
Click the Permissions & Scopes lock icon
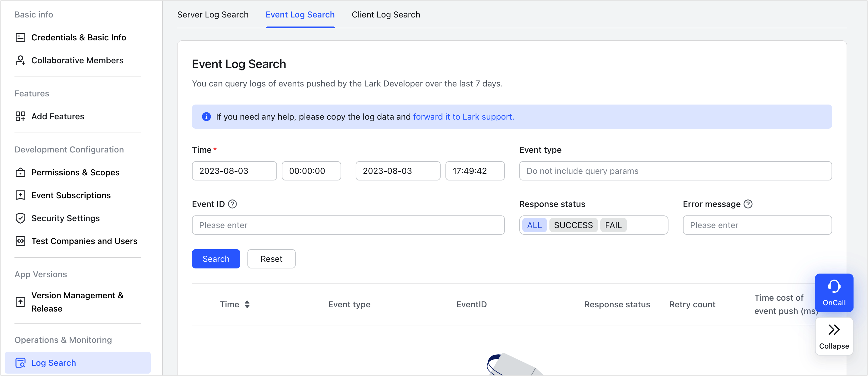click(20, 173)
